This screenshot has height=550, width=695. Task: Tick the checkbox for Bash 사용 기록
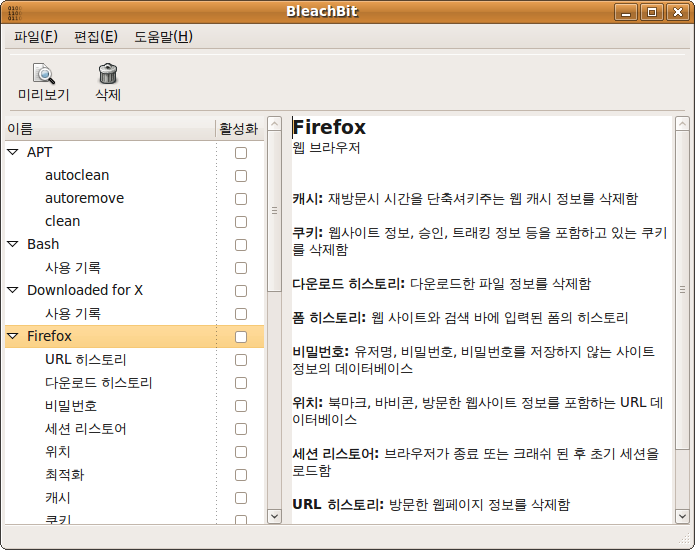pos(241,268)
